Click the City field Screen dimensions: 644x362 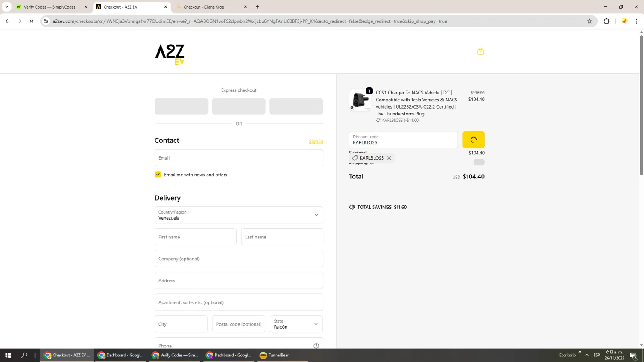click(x=181, y=324)
